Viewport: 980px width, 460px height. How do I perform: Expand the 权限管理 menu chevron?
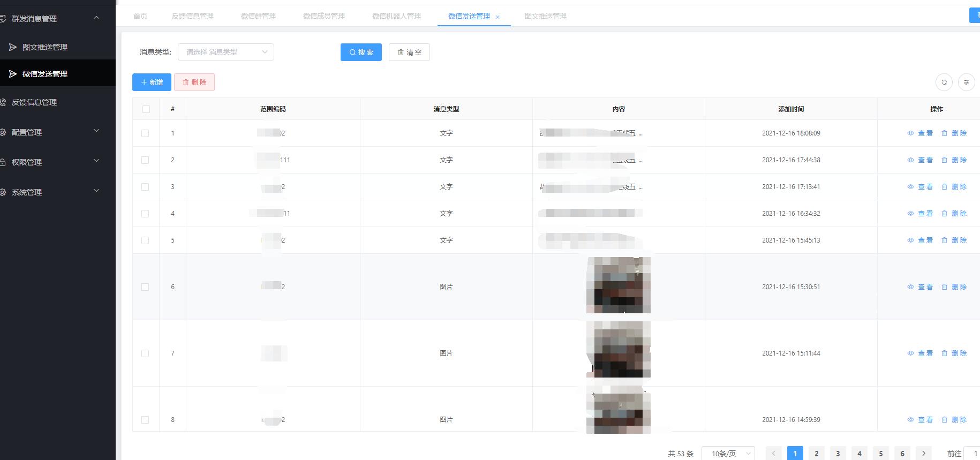tap(96, 161)
